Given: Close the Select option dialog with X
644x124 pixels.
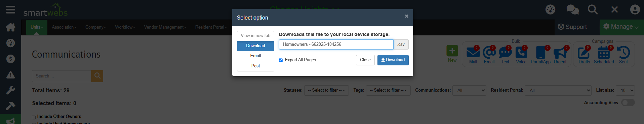Looking at the screenshot, I should [x=406, y=16].
